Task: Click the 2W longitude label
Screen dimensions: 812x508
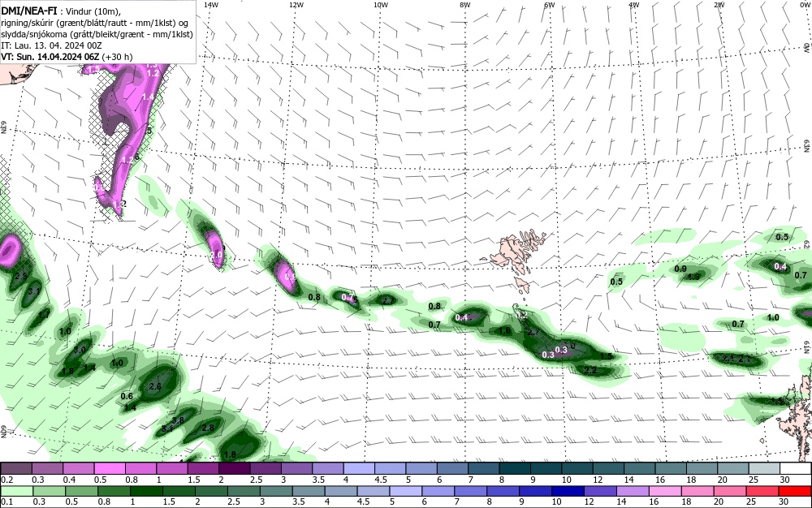Action: pos(719,5)
